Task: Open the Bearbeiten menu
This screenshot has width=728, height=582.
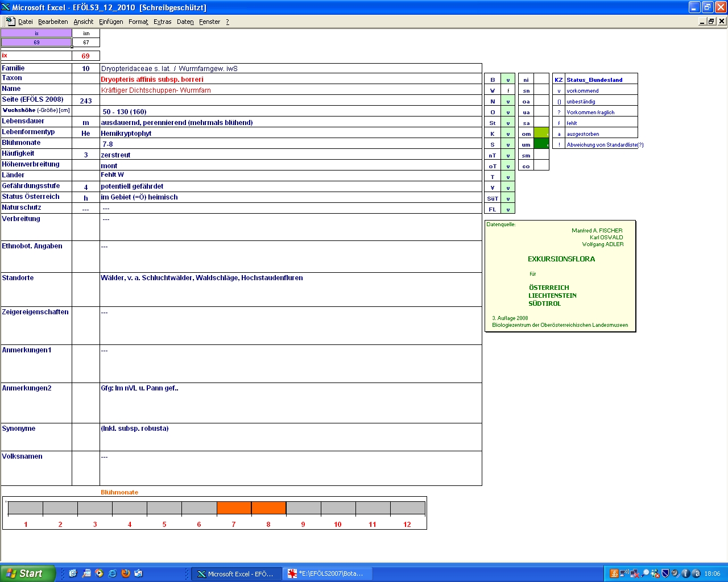Action: tap(53, 22)
